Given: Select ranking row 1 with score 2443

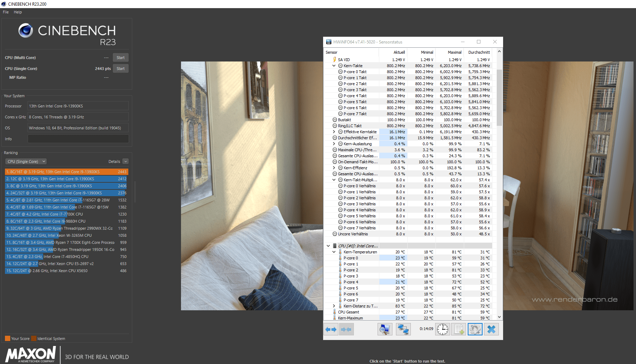Looking at the screenshot, I should pyautogui.click(x=66, y=172).
